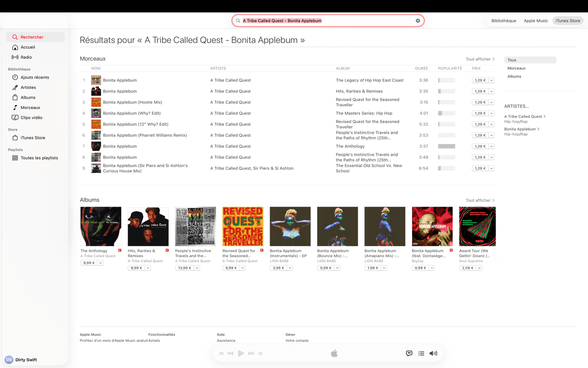The image size is (588, 368).
Task: Open Revised Quest album cover
Action: point(243,226)
